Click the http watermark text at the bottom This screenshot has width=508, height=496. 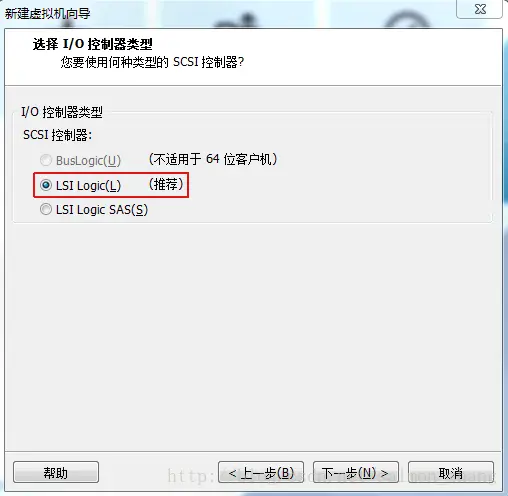pyautogui.click(x=331, y=476)
